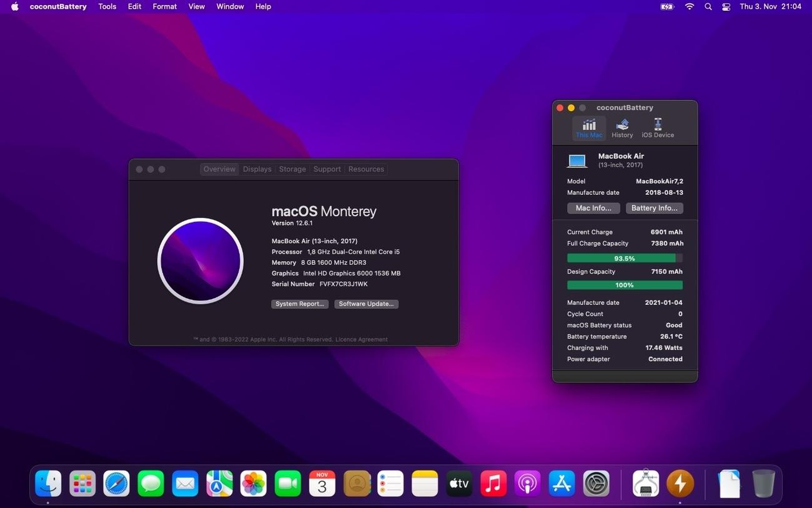Click the Full Charge Capacity value 7380 mAh
This screenshot has width=812, height=508.
[667, 243]
